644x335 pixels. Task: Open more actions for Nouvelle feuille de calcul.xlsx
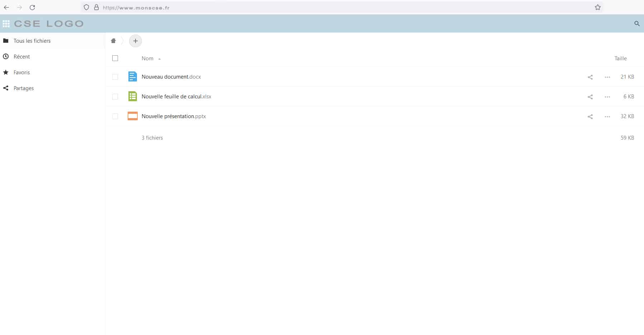607,97
